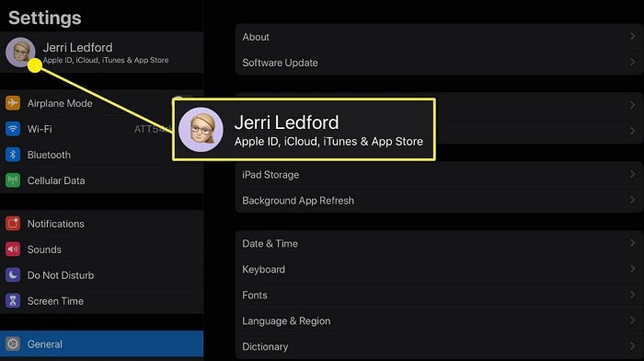Screen dimensions: 644x361
Task: Open Airplane Mode setting row
Action: [101, 103]
